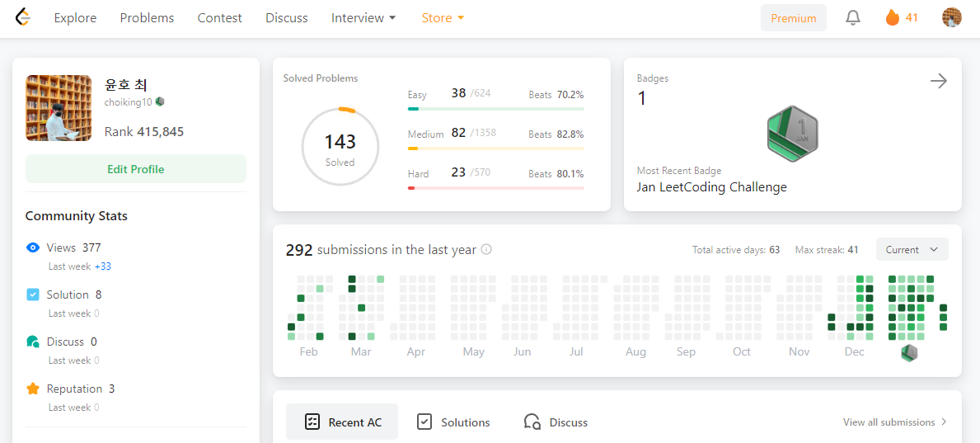Click the username choiking10
The height and width of the screenshot is (443, 980).
pos(128,101)
